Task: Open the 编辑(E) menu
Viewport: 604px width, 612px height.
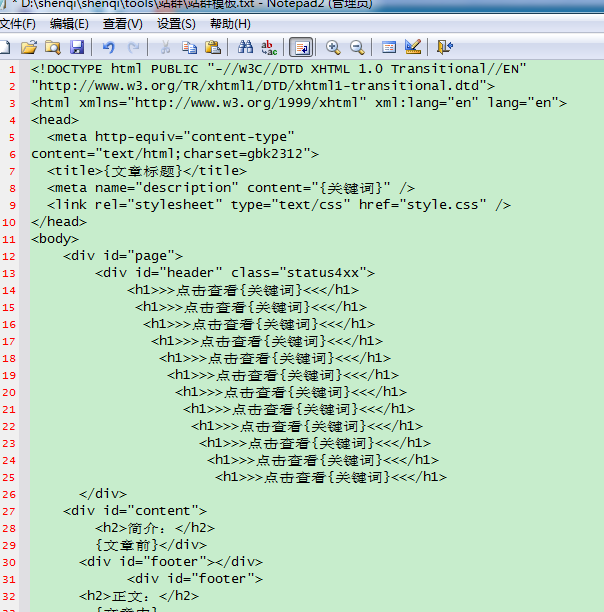Action: tap(69, 23)
